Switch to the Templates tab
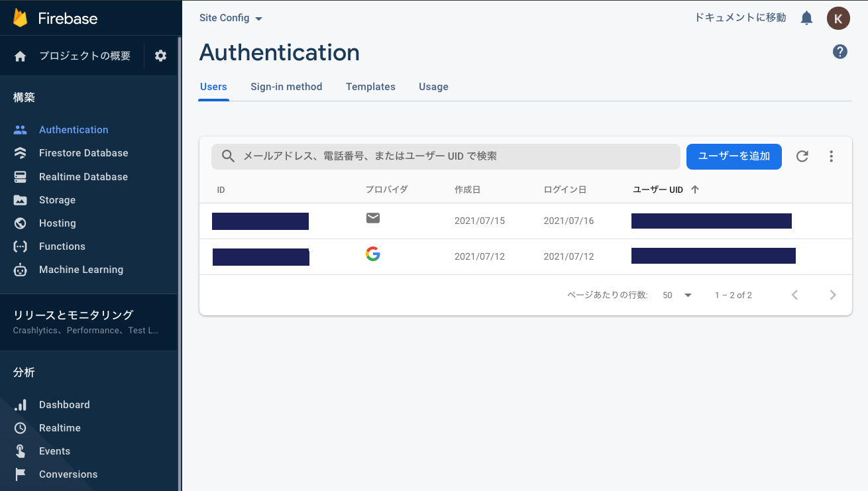 370,87
